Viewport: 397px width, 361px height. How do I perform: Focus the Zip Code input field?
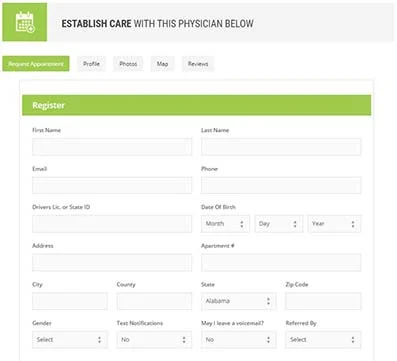click(323, 301)
